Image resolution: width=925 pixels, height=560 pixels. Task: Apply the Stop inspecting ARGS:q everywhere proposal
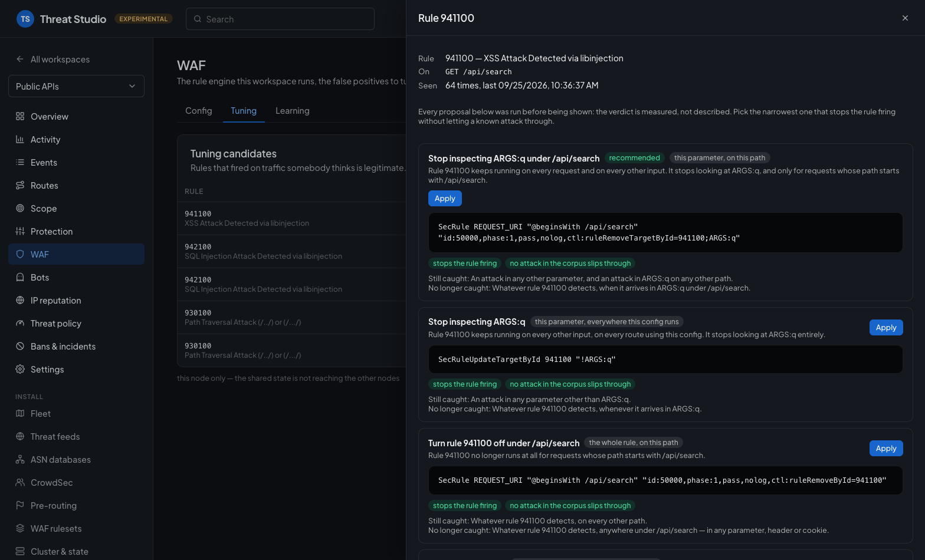click(x=886, y=328)
